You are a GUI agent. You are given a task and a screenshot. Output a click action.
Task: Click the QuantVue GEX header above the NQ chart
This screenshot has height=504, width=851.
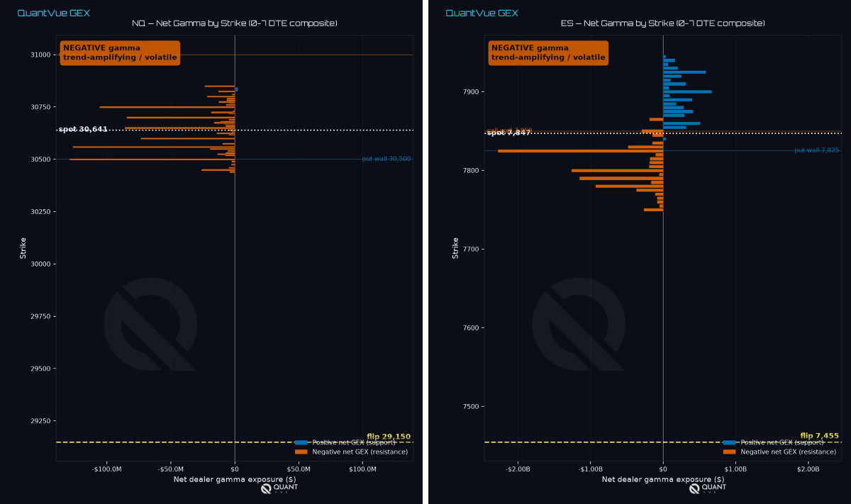(x=53, y=13)
